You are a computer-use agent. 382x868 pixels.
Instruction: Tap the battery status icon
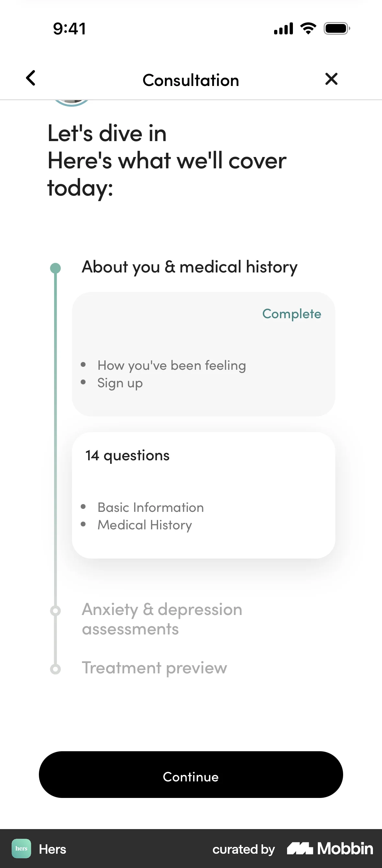point(337,29)
